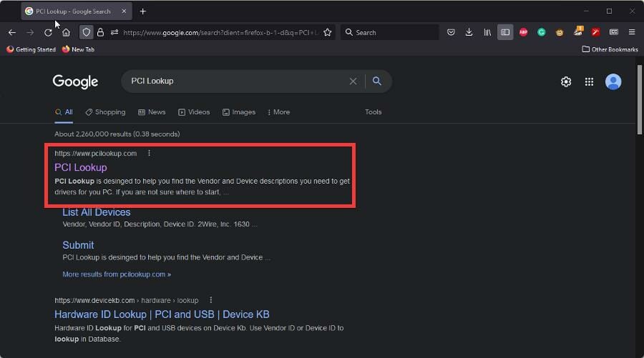Screen dimensions: 644x358
Task: Click the forward navigation arrow
Action: click(30, 32)
